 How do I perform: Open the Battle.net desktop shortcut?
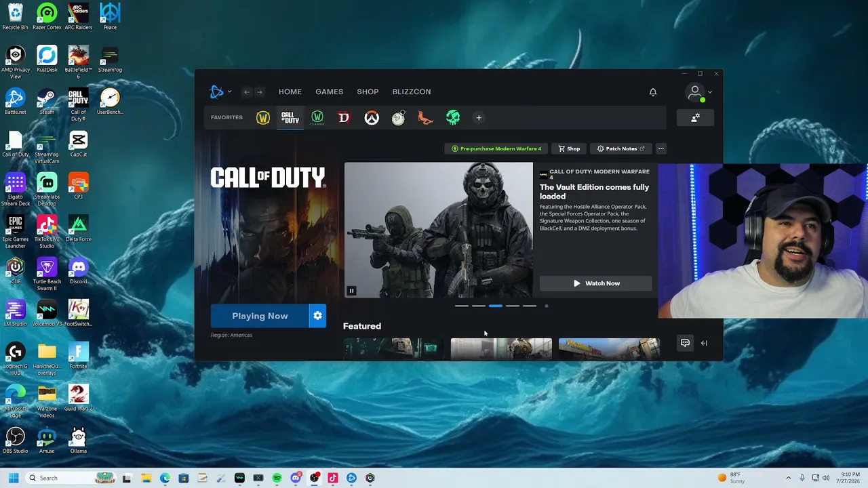pos(15,102)
